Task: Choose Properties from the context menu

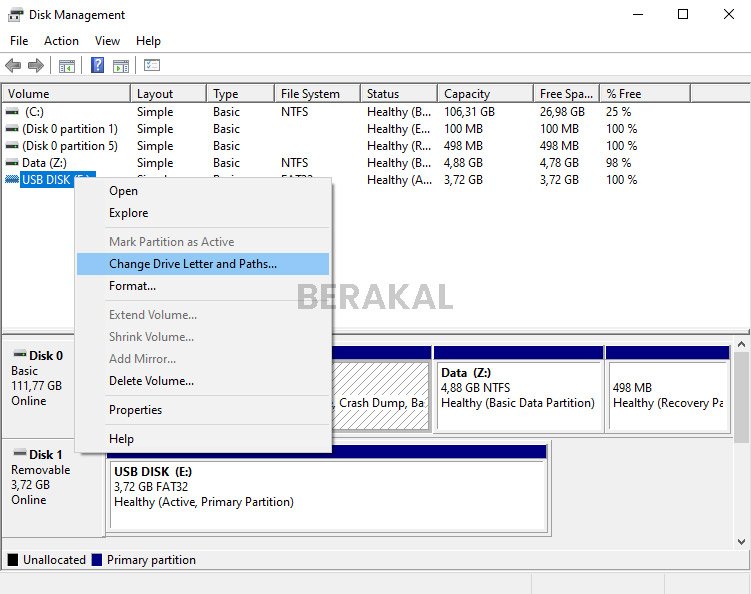Action: (x=203, y=410)
